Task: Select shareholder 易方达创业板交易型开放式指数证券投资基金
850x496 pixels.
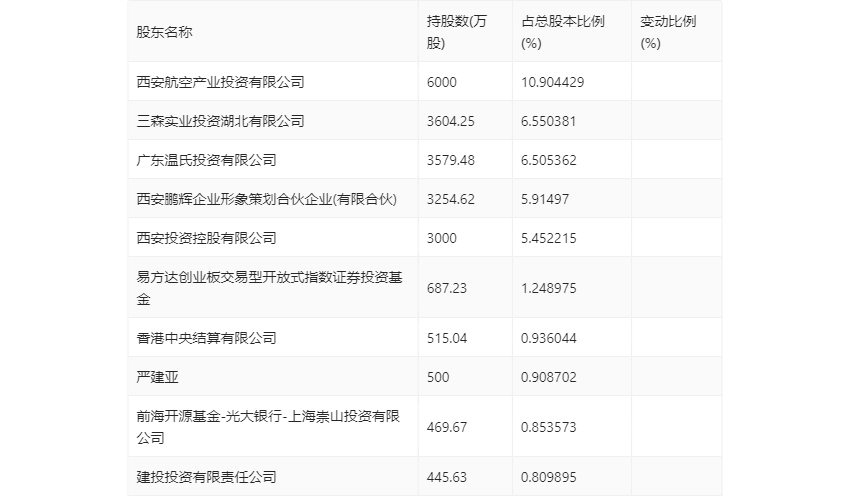Action: [269, 288]
